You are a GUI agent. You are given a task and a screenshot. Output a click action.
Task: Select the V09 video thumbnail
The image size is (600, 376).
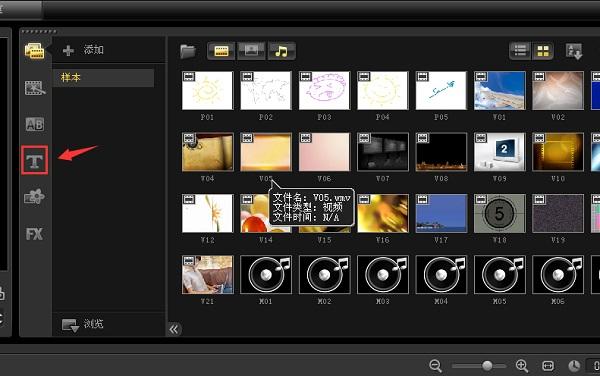(x=499, y=152)
